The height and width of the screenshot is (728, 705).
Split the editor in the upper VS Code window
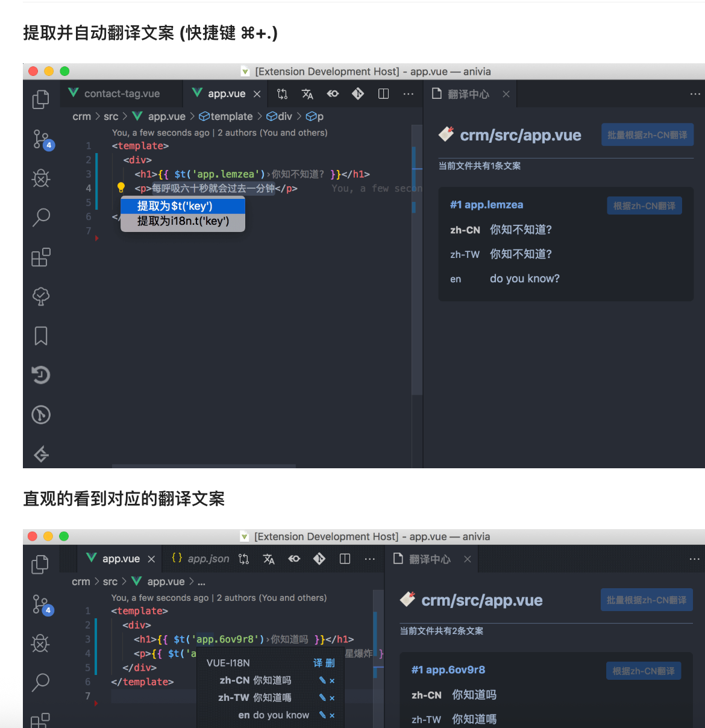383,94
